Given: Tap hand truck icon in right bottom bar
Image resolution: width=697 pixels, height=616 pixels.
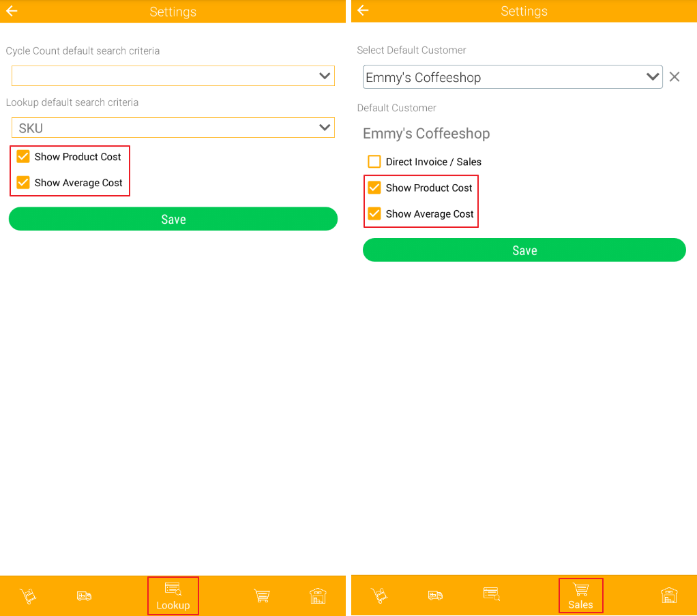Looking at the screenshot, I should (x=379, y=595).
